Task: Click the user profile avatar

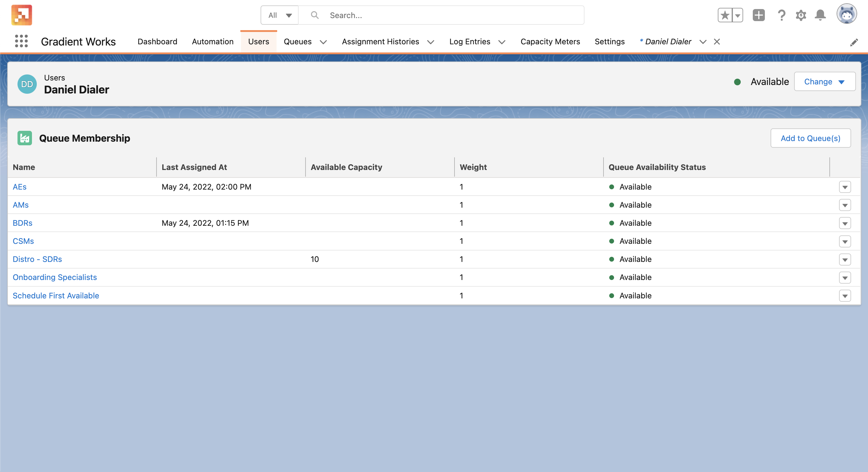Action: click(x=846, y=14)
